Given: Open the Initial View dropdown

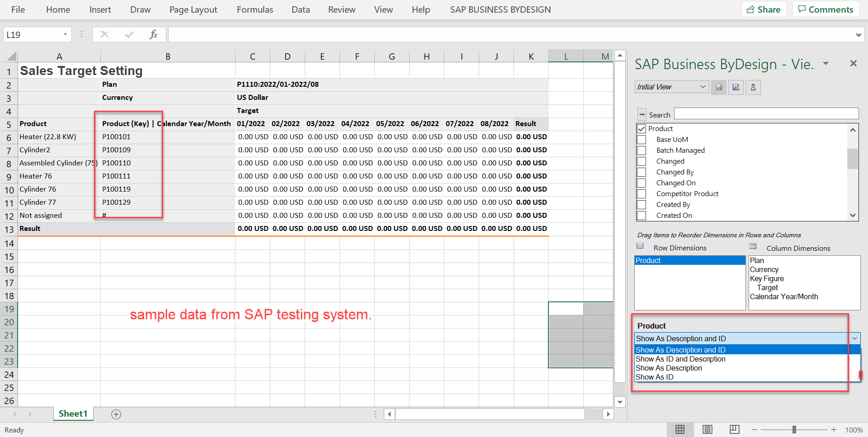Looking at the screenshot, I should 671,87.
